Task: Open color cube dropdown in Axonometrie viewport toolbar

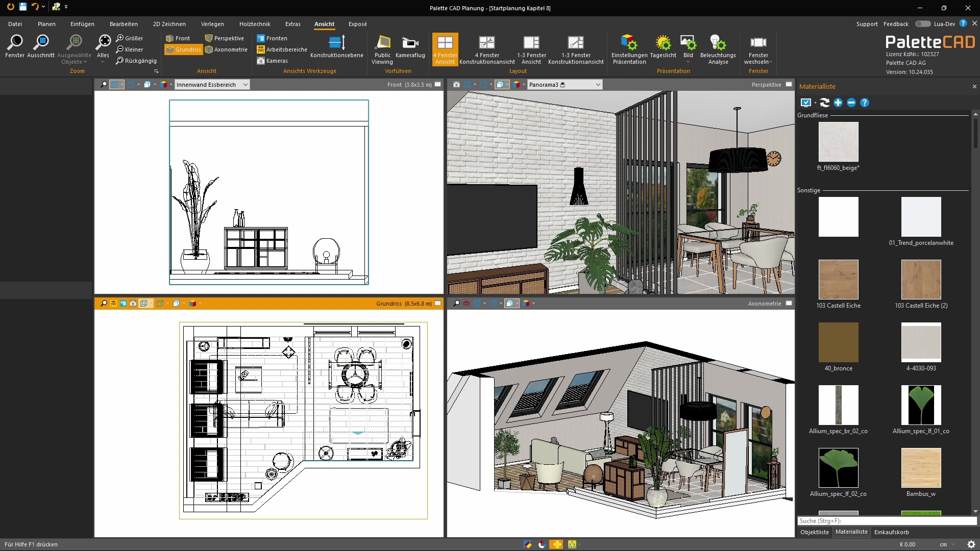Action: 528,304
